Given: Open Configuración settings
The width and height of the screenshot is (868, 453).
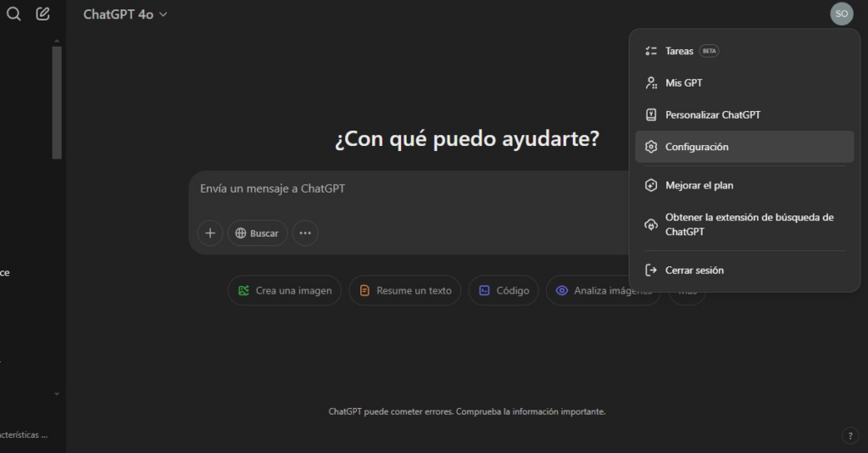Looking at the screenshot, I should click(x=744, y=147).
